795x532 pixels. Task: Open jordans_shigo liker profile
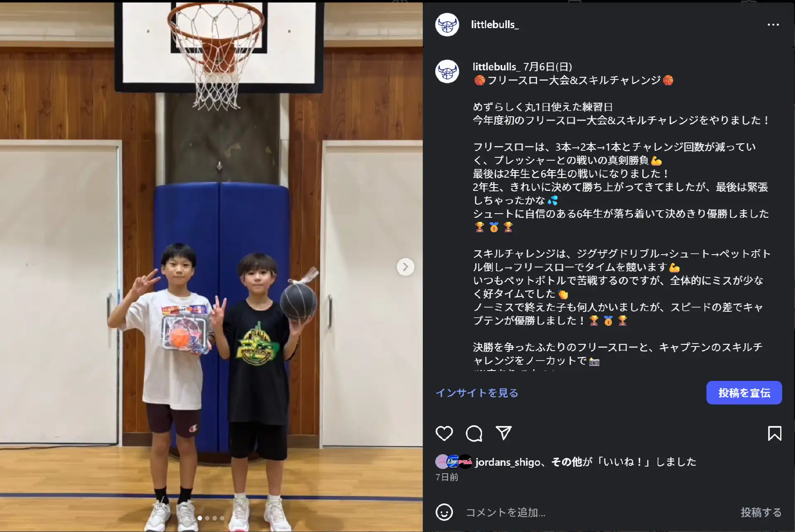point(508,462)
